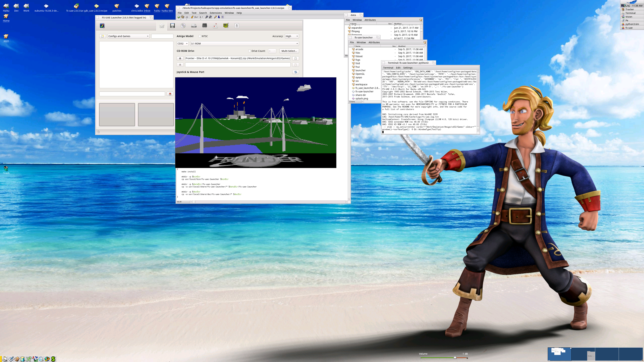
Task: Browse for a CD image file for first drive
Action: pyautogui.click(x=296, y=58)
